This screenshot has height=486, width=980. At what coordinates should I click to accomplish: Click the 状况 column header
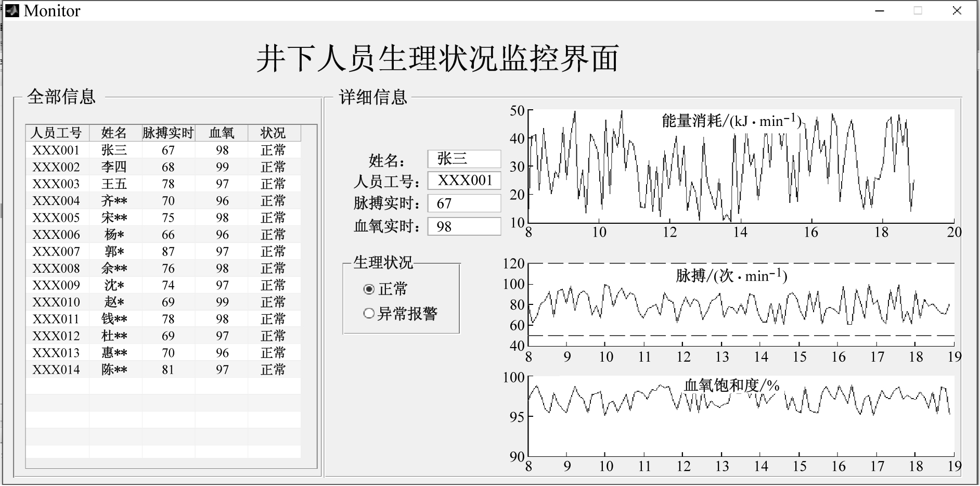(273, 133)
